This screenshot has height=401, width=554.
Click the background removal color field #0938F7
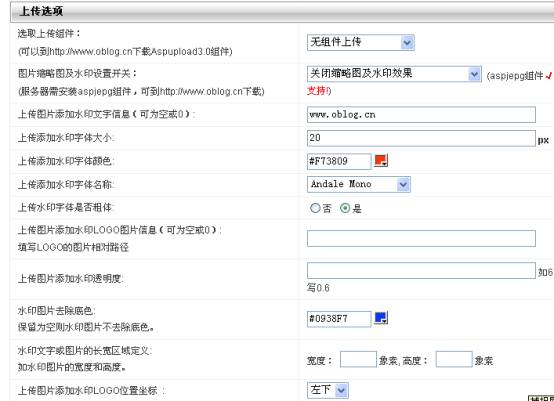point(339,319)
